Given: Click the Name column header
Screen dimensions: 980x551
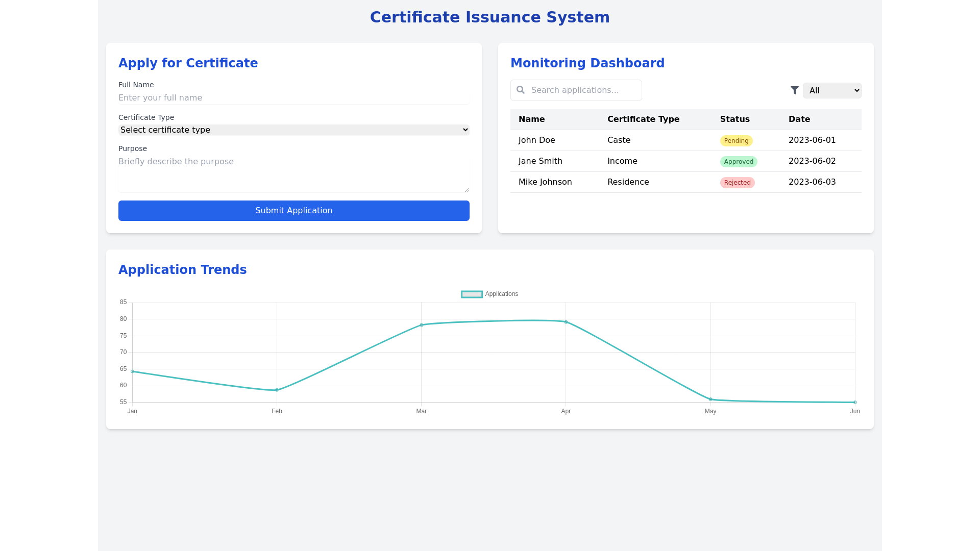Looking at the screenshot, I should [x=531, y=119].
